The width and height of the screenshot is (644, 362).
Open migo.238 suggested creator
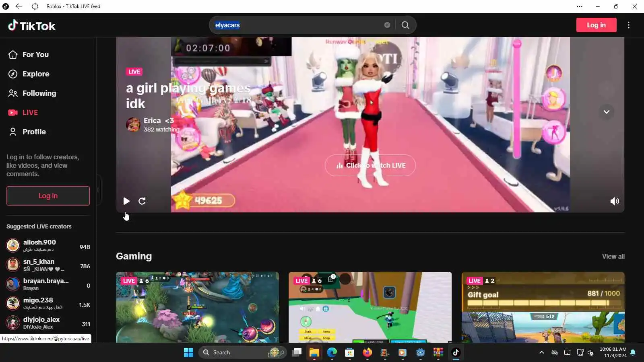(48, 303)
